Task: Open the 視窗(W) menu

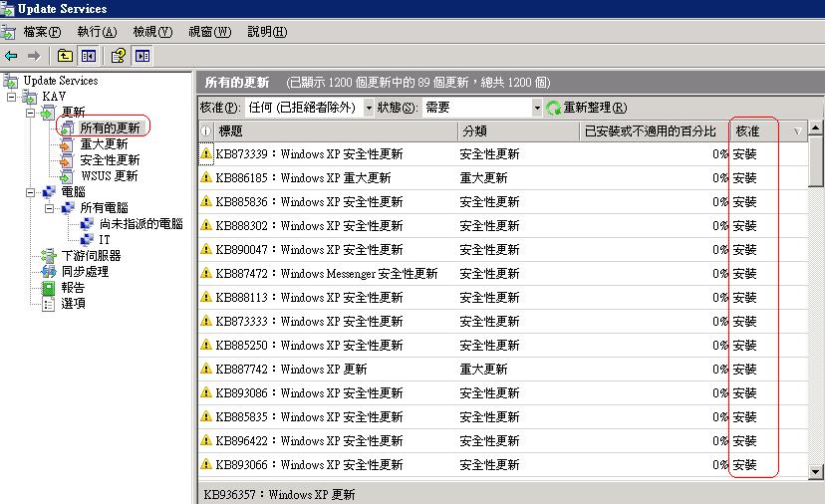Action: click(x=210, y=32)
